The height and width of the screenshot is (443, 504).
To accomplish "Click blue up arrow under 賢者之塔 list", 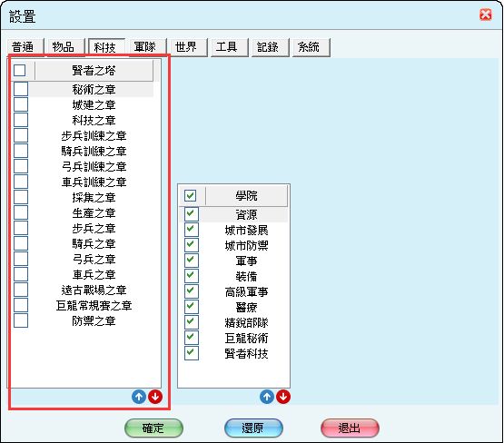I will 139,397.
